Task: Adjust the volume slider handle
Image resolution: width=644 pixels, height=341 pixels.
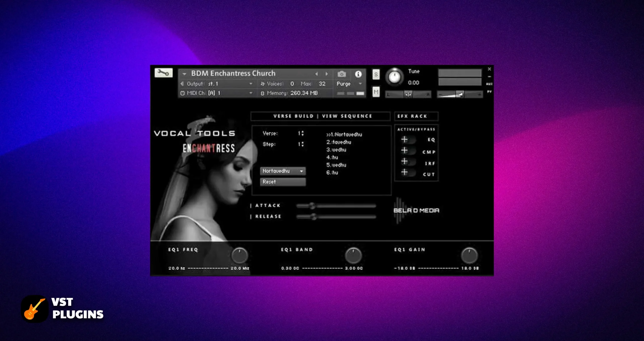Action: coord(460,94)
